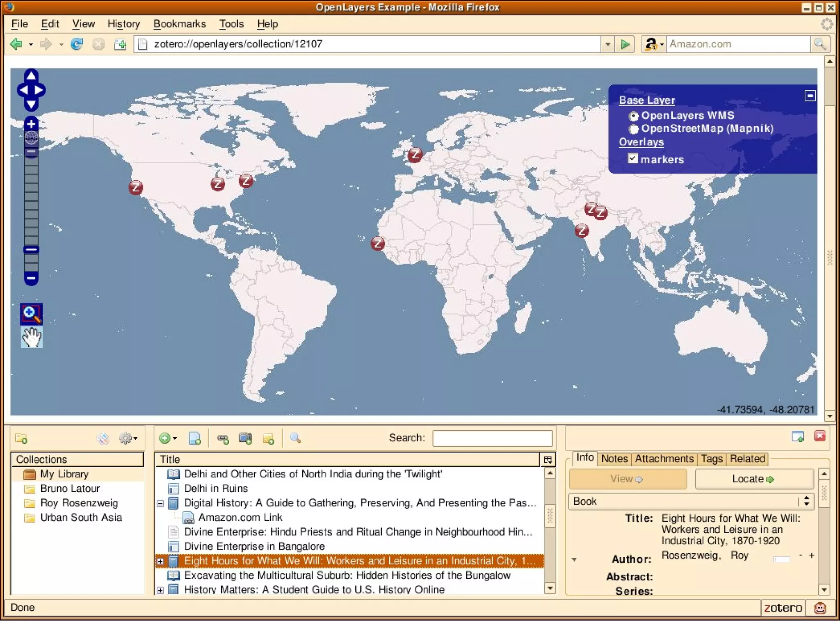The width and height of the screenshot is (840, 630).
Task: Switch to the Attachments tab
Action: (664, 459)
